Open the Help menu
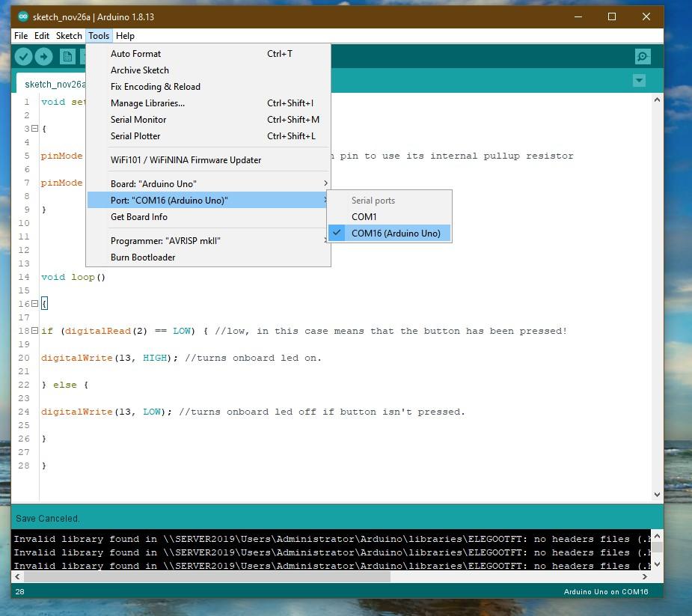This screenshot has width=692, height=616. pyautogui.click(x=125, y=36)
